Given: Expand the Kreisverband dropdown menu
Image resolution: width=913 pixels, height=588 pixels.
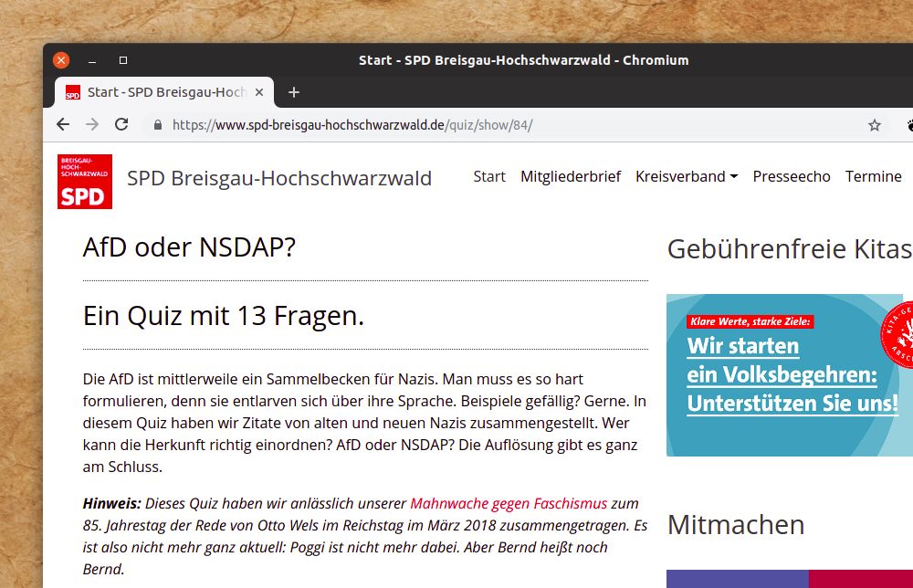Looking at the screenshot, I should (x=687, y=176).
